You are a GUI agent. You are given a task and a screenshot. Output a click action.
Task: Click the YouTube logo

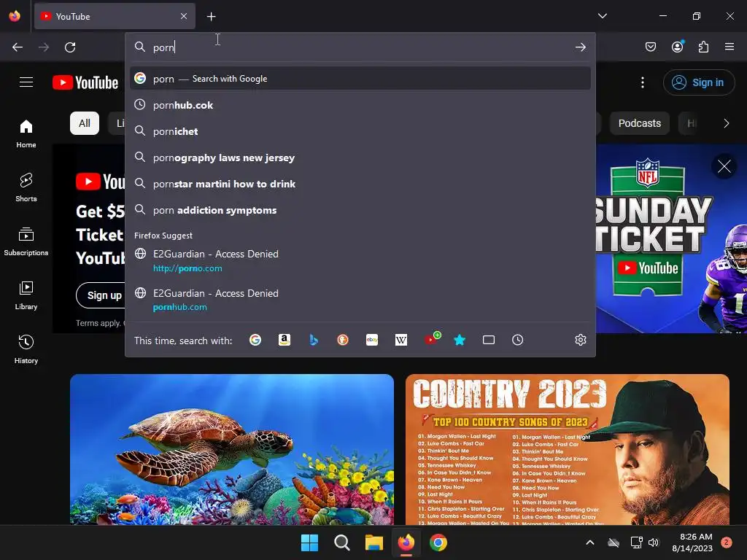[x=85, y=82]
